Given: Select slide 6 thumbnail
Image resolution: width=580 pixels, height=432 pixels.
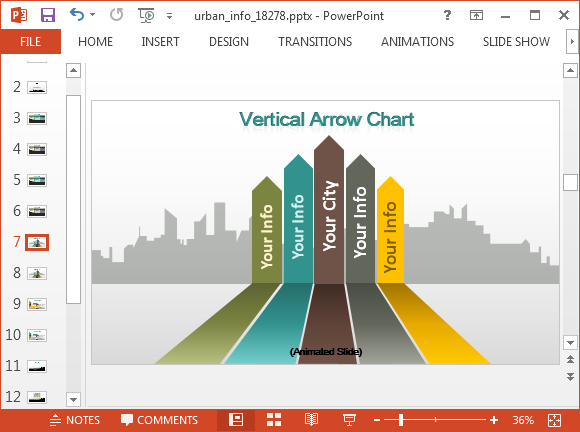Looking at the screenshot, I should coord(37,211).
